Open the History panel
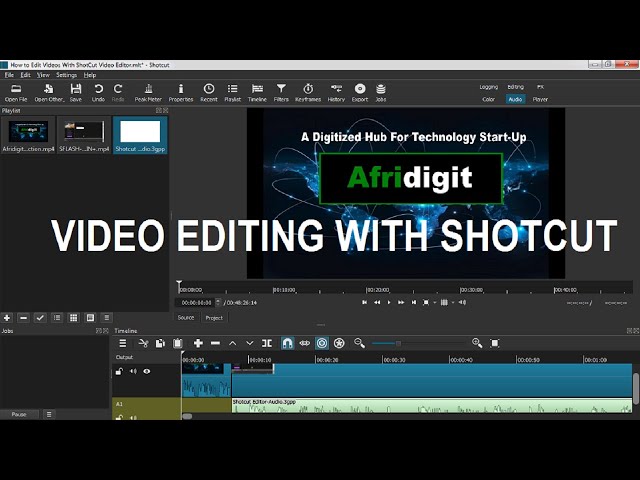The height and width of the screenshot is (480, 640). (336, 93)
